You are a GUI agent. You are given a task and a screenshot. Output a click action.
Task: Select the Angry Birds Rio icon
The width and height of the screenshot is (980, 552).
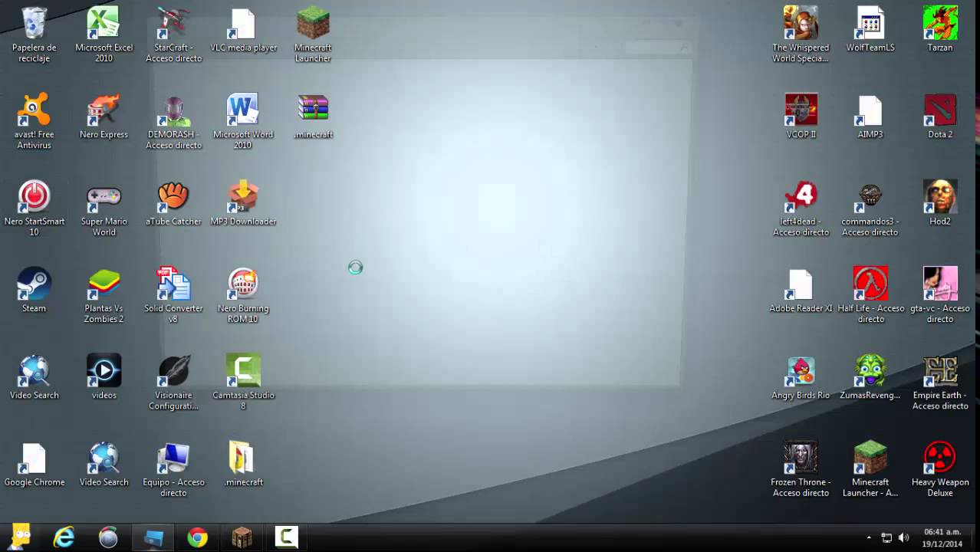click(x=801, y=370)
